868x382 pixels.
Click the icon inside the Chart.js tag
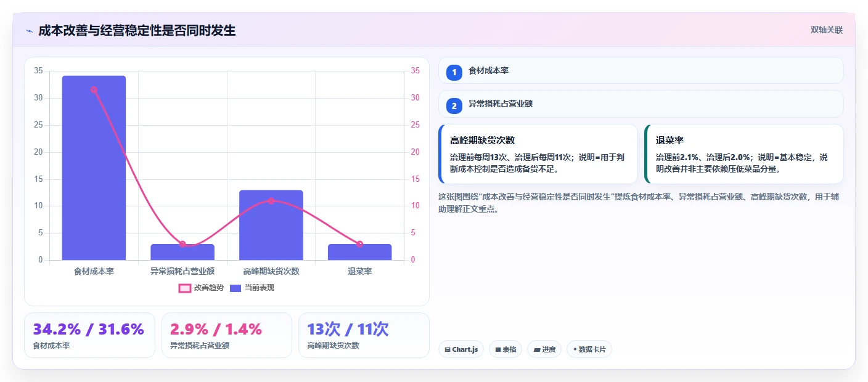pyautogui.click(x=448, y=349)
